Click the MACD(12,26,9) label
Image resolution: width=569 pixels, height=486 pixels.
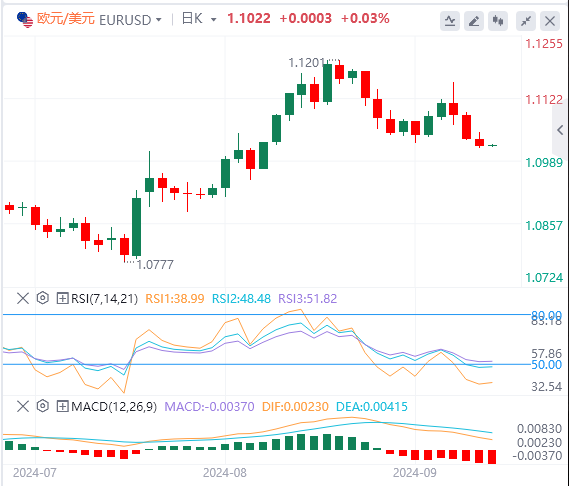[x=114, y=407]
